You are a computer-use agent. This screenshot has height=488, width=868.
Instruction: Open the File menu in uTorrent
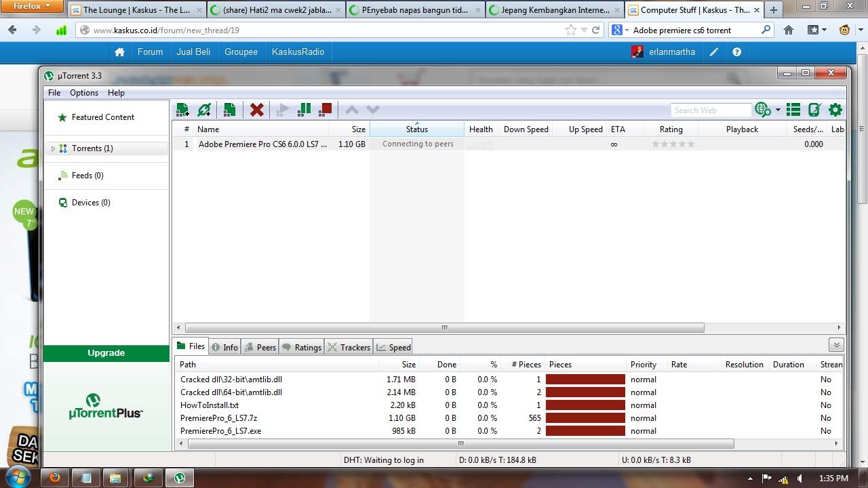tap(54, 93)
